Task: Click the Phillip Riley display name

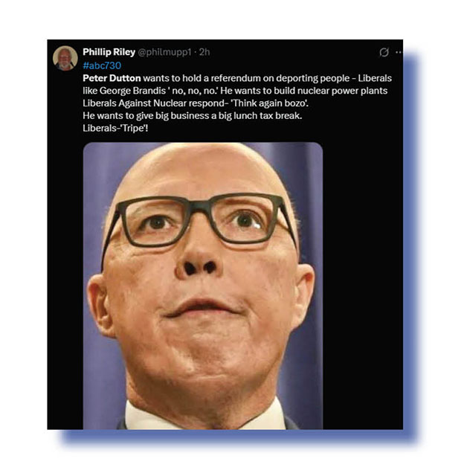Action: click(109, 52)
